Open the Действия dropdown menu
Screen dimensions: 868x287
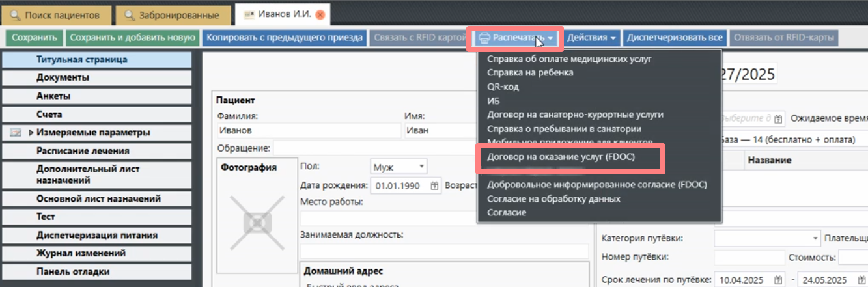point(591,38)
